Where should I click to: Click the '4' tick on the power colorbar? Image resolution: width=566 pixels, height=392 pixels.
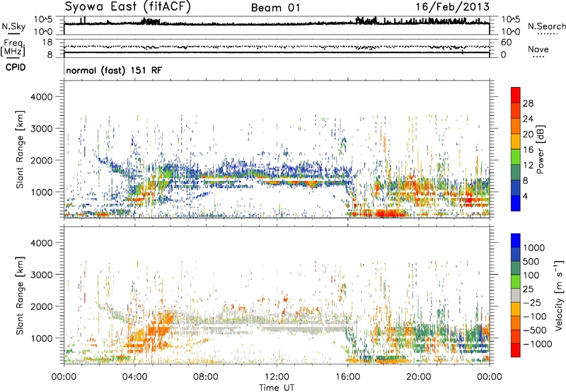click(x=525, y=196)
